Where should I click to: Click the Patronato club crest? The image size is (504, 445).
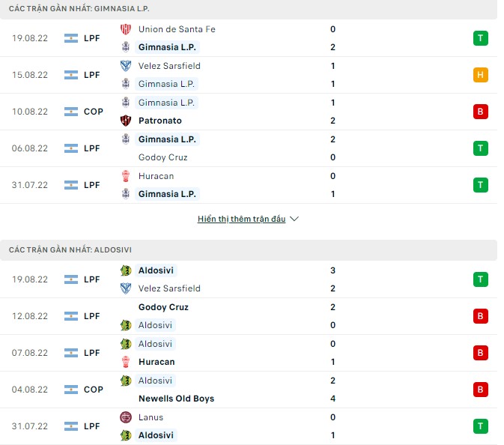126,121
